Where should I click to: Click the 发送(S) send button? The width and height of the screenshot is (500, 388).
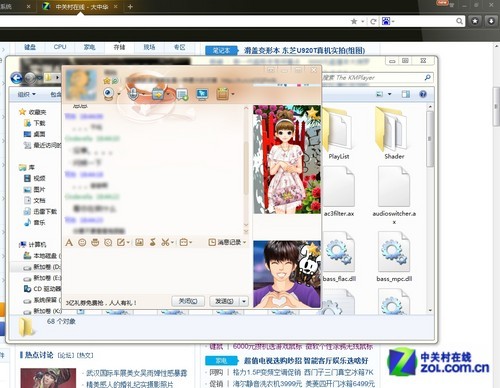(224, 301)
